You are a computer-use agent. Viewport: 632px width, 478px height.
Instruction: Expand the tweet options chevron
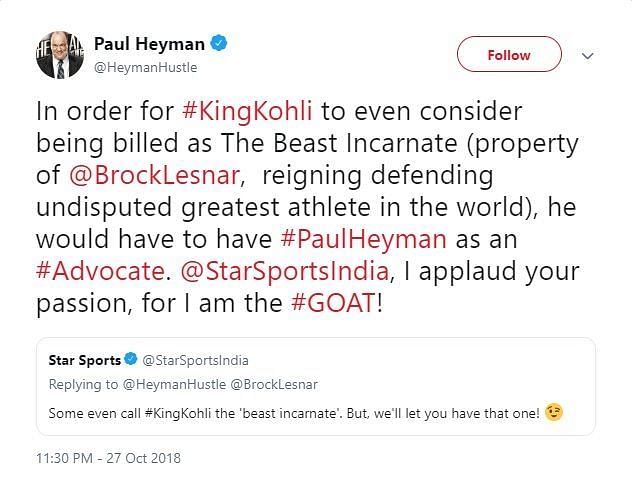[x=588, y=56]
